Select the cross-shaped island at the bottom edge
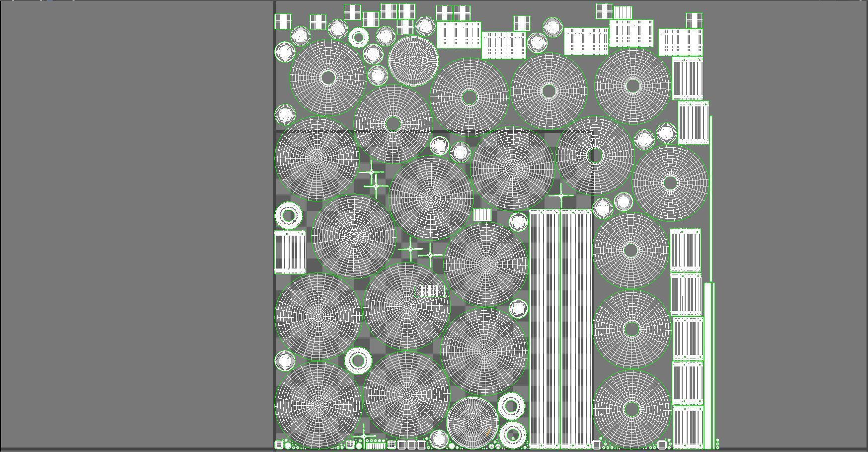The height and width of the screenshot is (452, 868). (x=364, y=437)
